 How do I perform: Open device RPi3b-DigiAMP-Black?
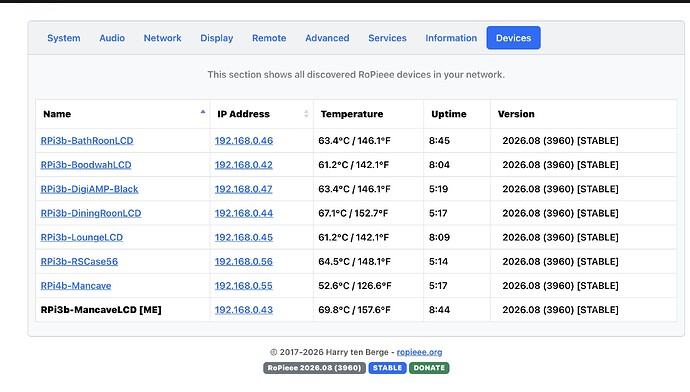(89, 189)
